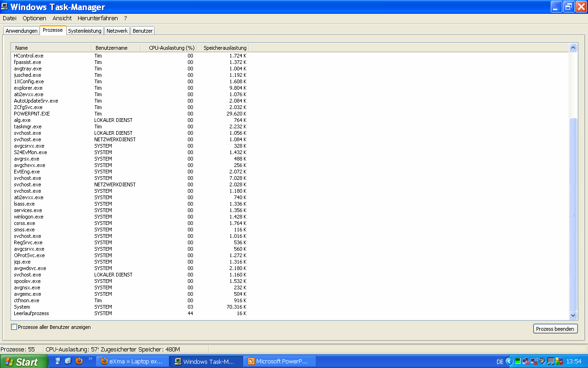Screen dimensions: 588x368
Task: Show hidden system tray icons
Action: tap(509, 362)
